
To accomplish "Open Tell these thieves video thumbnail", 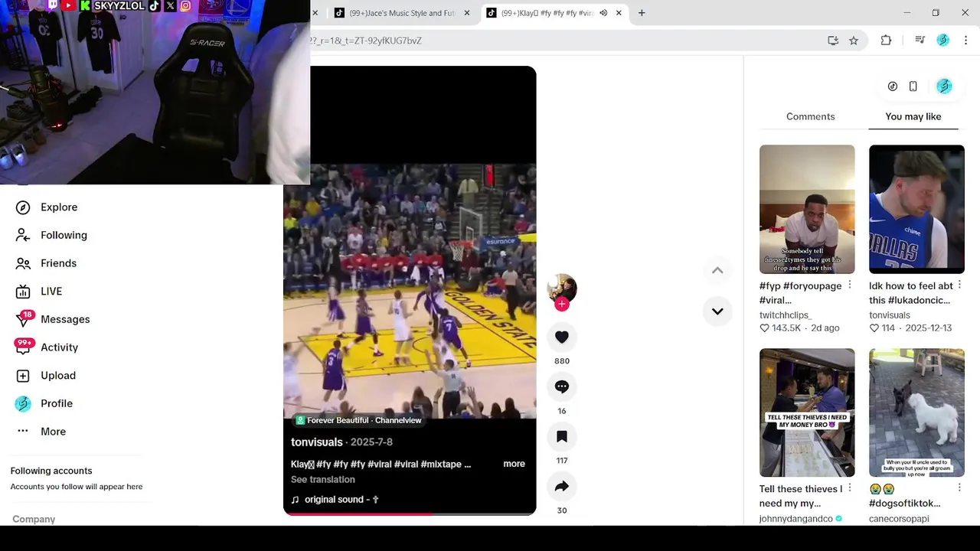I will [807, 412].
